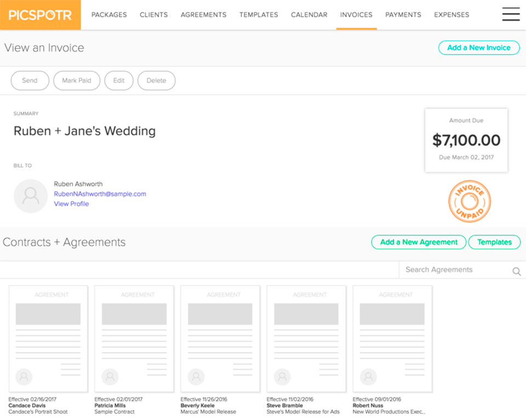
Task: Open the hamburger menu icon
Action: 511,15
